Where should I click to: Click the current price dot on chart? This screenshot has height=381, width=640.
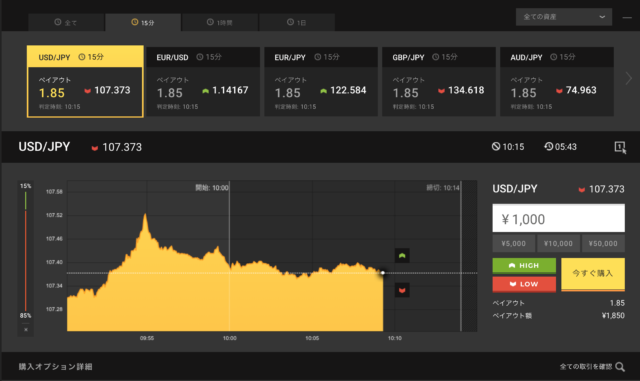pyautogui.click(x=382, y=272)
